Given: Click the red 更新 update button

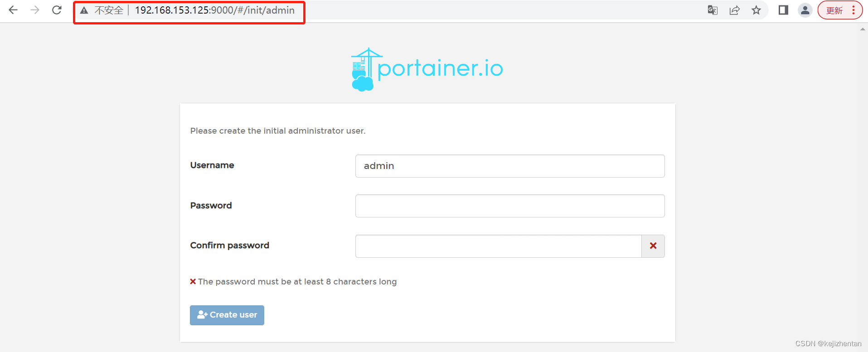Looking at the screenshot, I should pos(834,10).
